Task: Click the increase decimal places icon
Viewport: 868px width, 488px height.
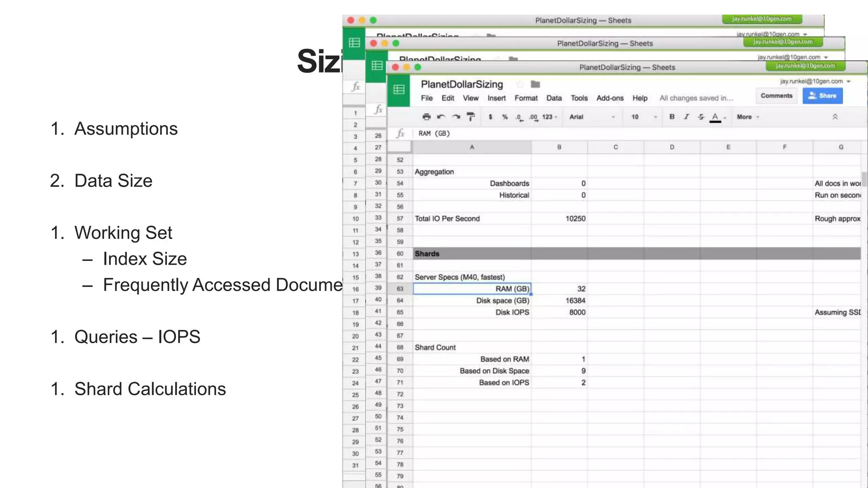Action: (533, 117)
